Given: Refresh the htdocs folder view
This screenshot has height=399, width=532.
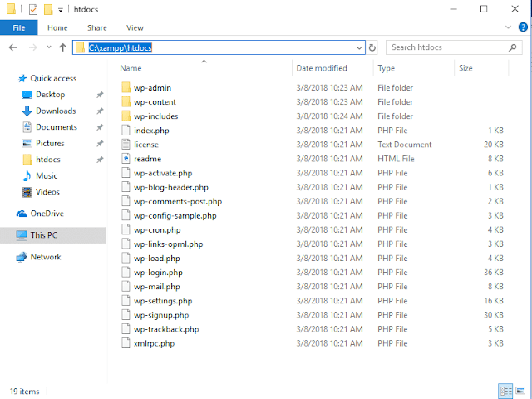Looking at the screenshot, I should [x=372, y=47].
